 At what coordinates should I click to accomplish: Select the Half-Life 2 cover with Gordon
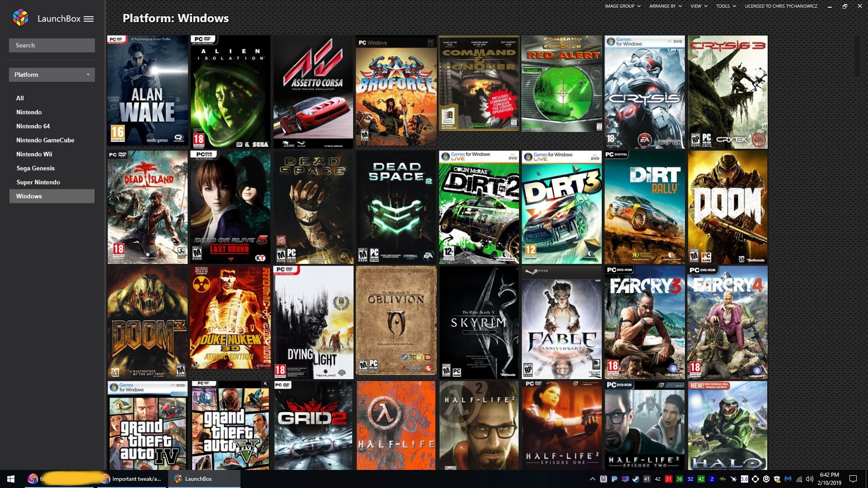point(479,425)
